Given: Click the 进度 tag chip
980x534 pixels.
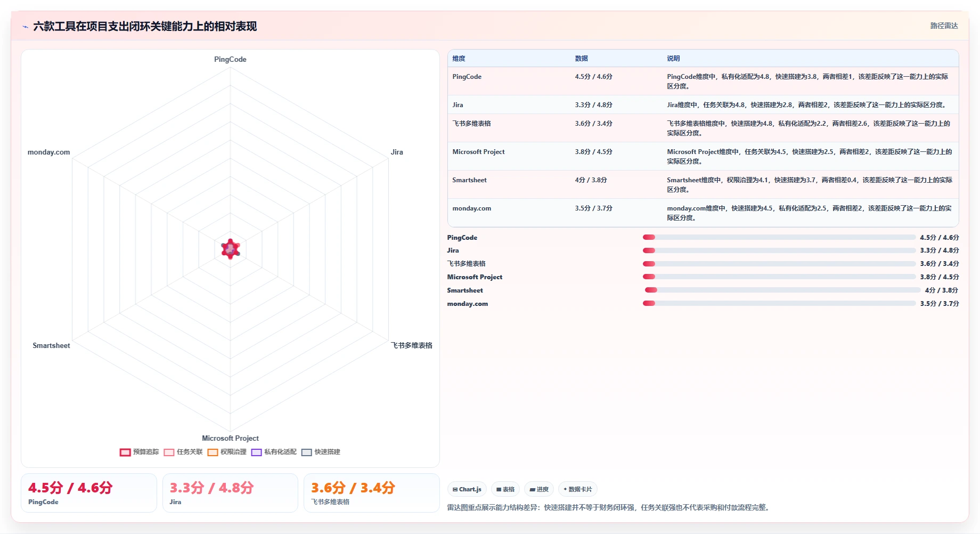Looking at the screenshot, I should (539, 489).
